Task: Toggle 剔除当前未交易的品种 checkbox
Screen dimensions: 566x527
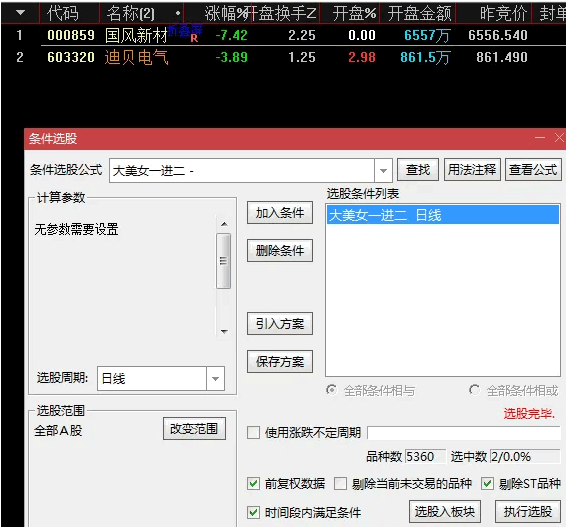Action: [x=340, y=483]
